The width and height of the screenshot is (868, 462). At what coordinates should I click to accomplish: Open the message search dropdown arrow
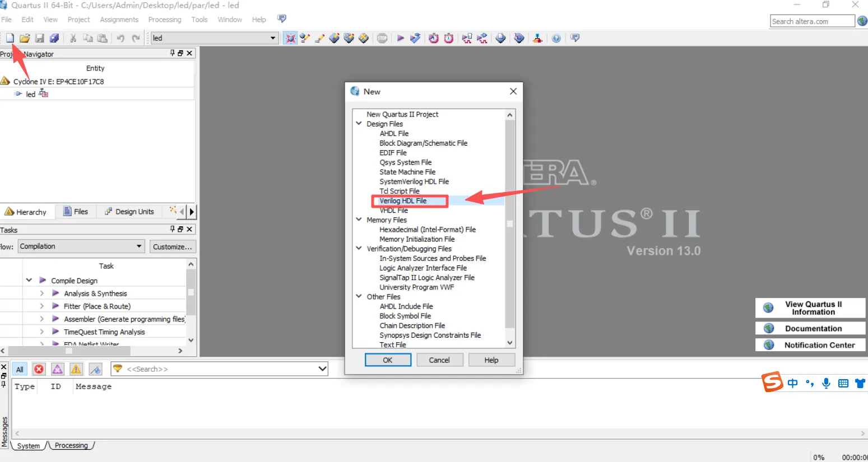point(322,368)
